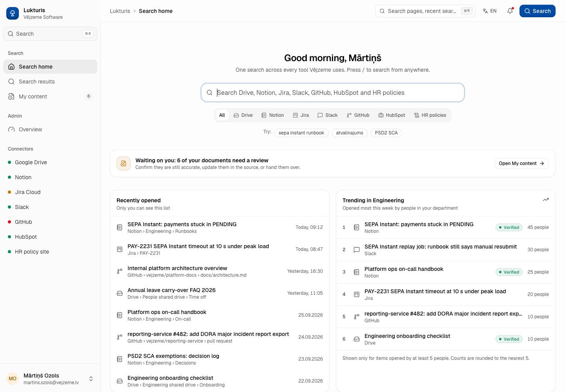Image resolution: width=565 pixels, height=392 pixels.
Task: Click Slack icon beside SEPA Instant replay job
Action: 357,250
